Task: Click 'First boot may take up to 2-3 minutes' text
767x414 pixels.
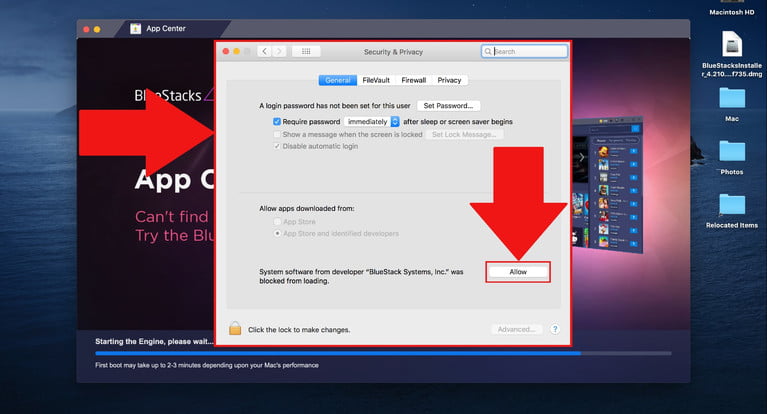Action: click(207, 365)
